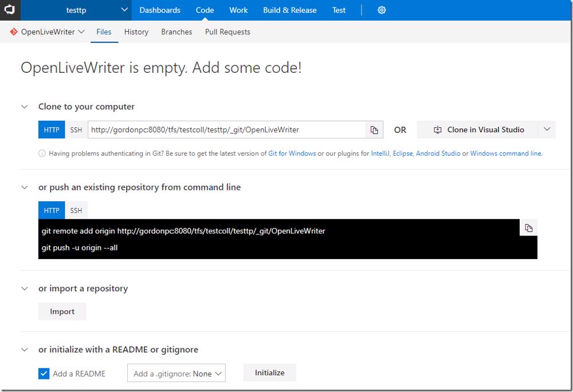The image size is (573, 392).
Task: Switch to the History tab
Action: pyautogui.click(x=136, y=32)
